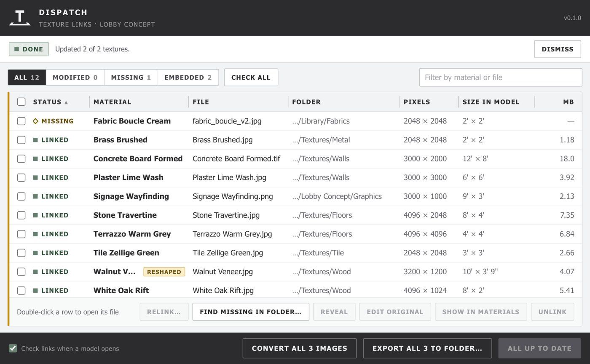Open the Missing 1 tab
This screenshot has width=590, height=364.
pyautogui.click(x=131, y=78)
